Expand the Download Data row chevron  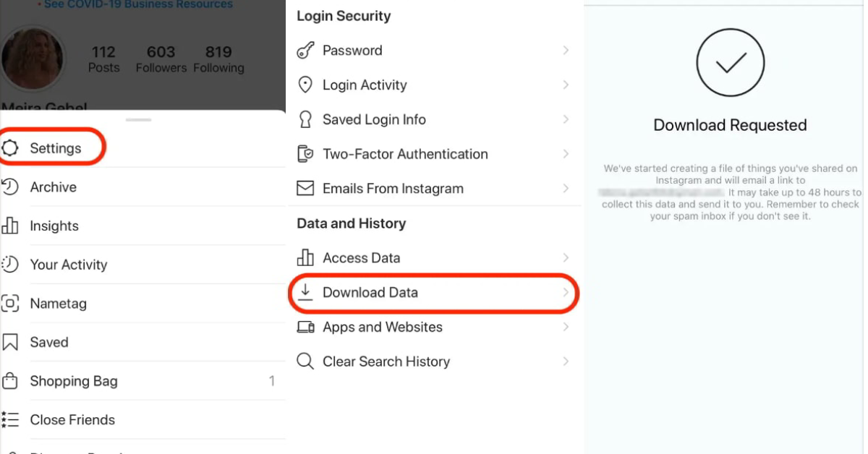click(566, 293)
